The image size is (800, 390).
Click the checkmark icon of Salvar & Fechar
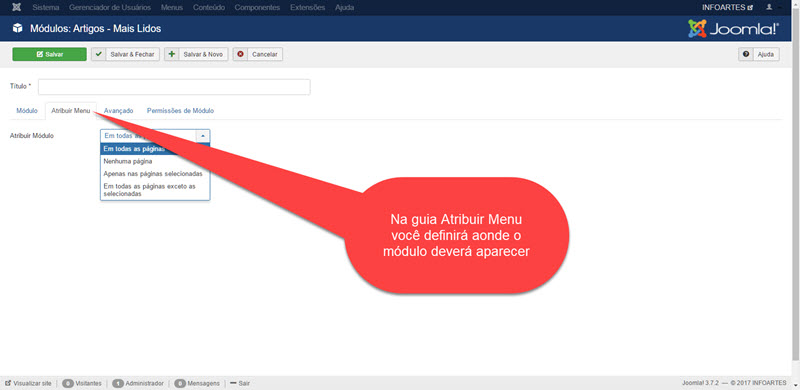[98, 54]
